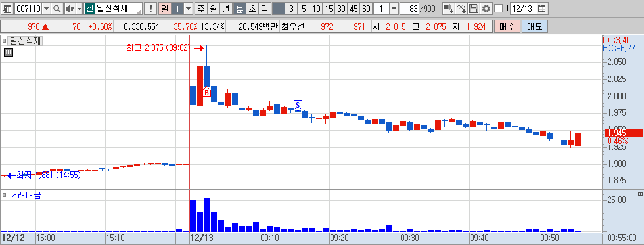Expand the daily period number dropdown

pos(188,8)
